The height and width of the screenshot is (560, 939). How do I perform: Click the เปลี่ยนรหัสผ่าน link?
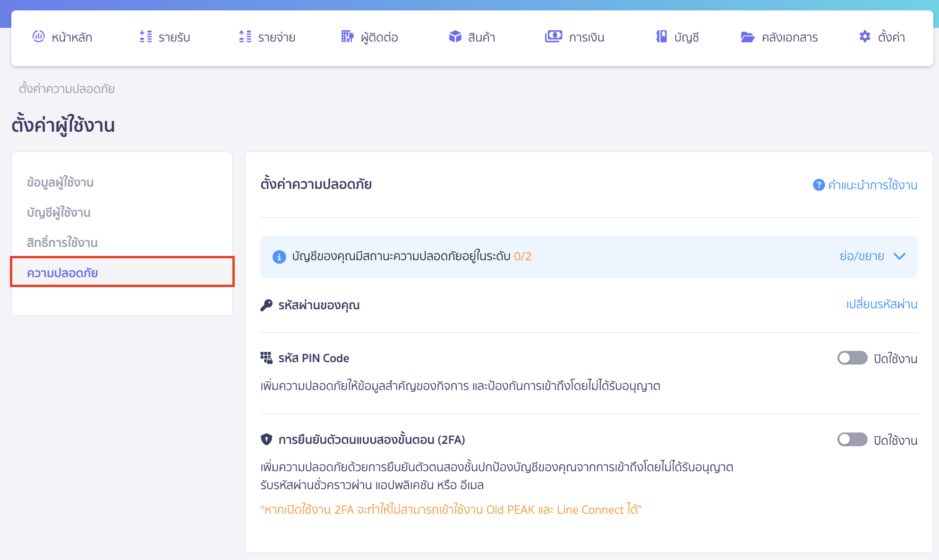click(x=881, y=305)
